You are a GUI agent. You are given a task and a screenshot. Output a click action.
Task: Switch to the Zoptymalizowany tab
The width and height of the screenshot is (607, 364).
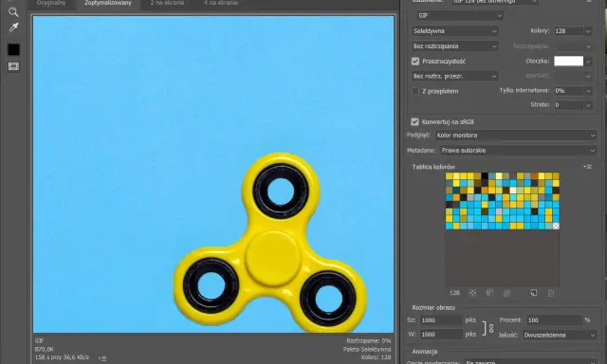click(x=108, y=3)
